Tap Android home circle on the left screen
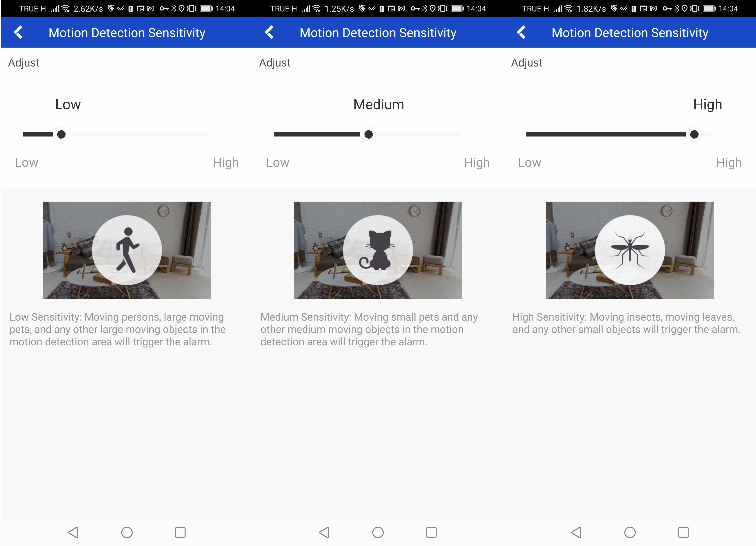 [x=127, y=532]
